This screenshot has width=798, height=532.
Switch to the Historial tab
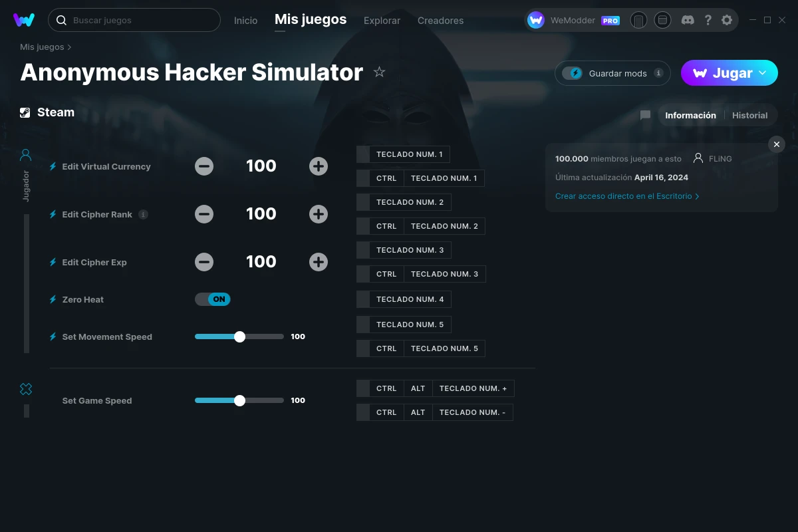749,115
